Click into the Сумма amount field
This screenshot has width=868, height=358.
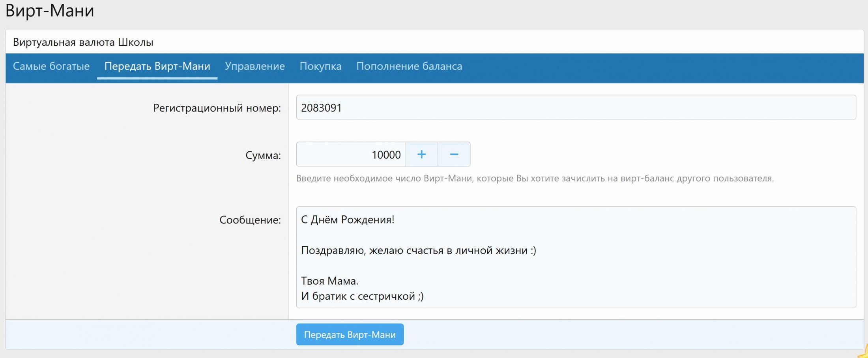(x=351, y=154)
